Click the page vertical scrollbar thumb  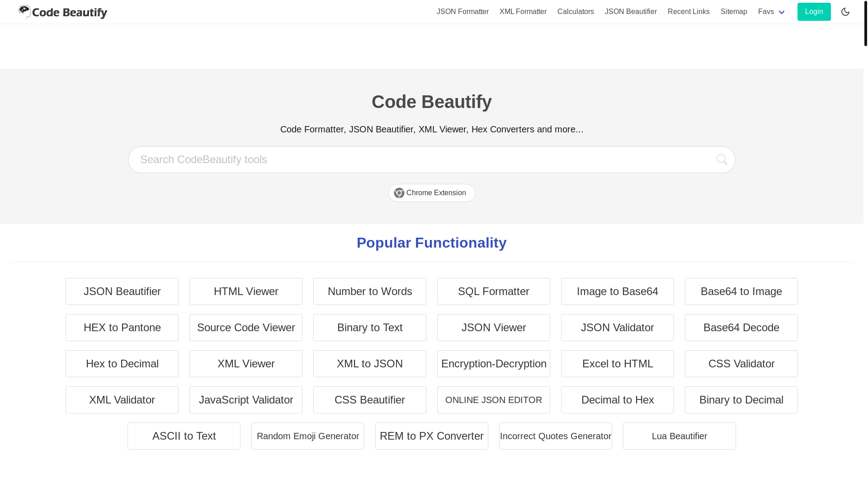pos(866,23)
